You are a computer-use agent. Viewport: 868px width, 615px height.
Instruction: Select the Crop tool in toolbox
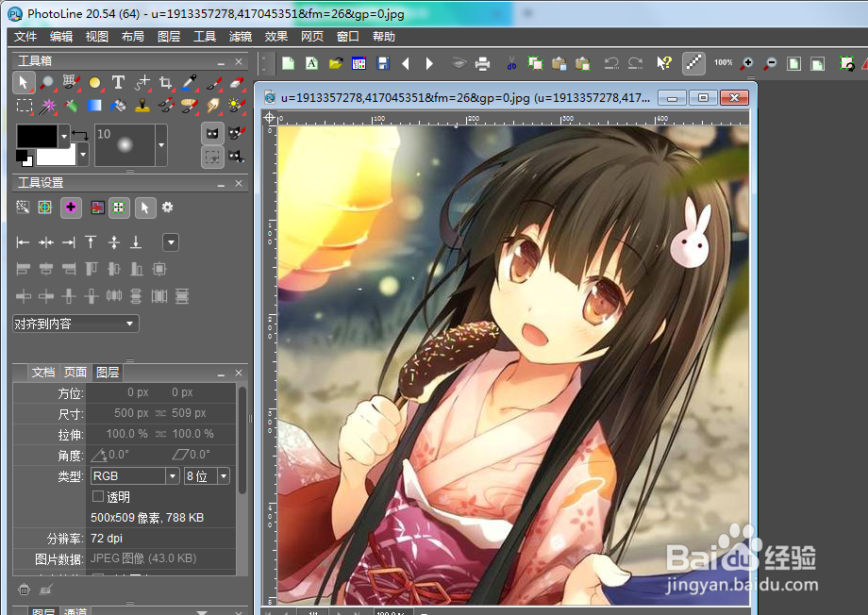[165, 82]
